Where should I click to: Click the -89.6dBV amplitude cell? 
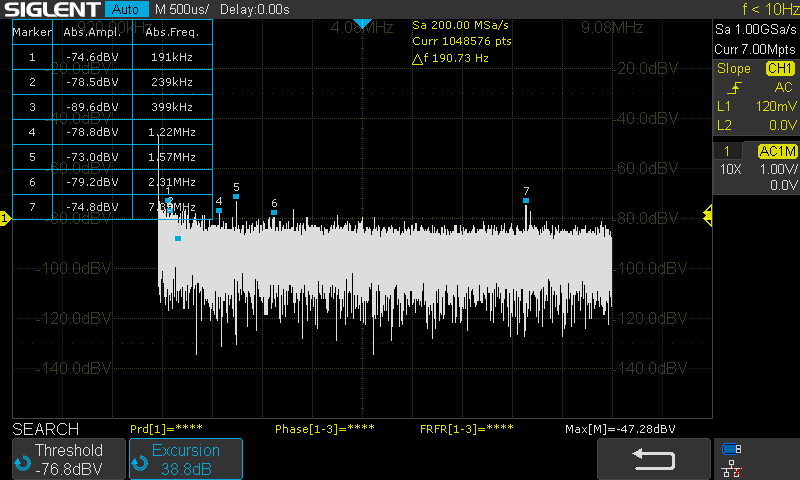(x=92, y=107)
